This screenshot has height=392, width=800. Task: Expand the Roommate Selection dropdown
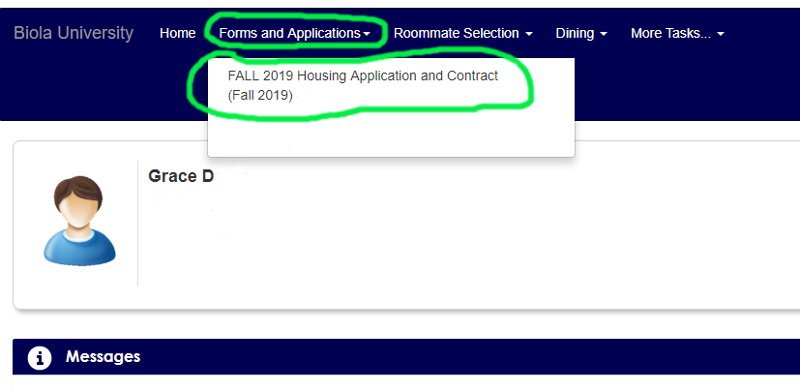click(463, 33)
